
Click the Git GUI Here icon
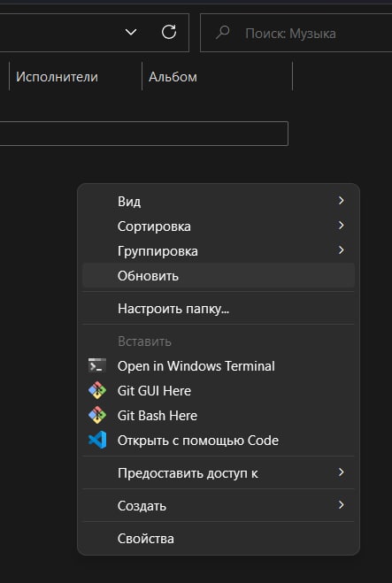(x=97, y=390)
